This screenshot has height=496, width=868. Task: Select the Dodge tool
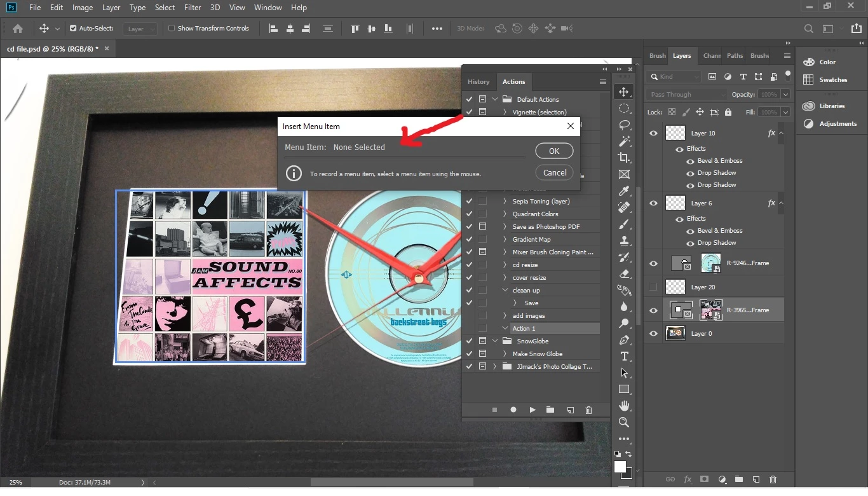pyautogui.click(x=624, y=323)
